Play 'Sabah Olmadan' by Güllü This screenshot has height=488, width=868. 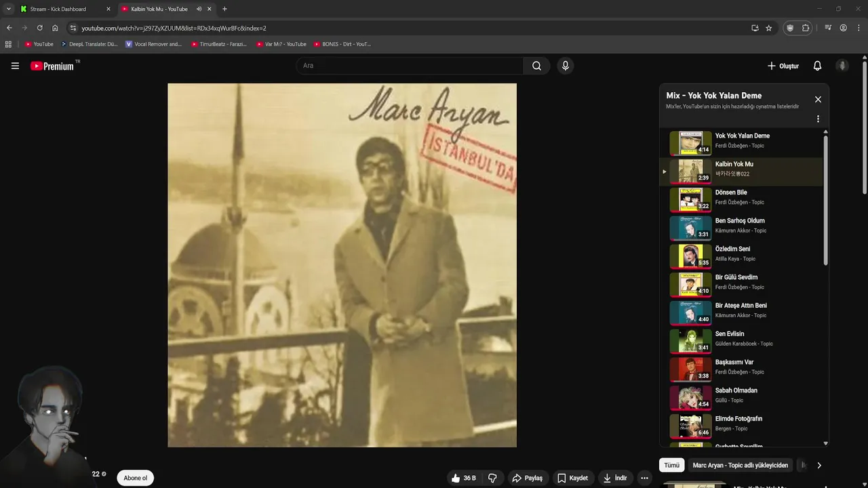pyautogui.click(x=741, y=398)
